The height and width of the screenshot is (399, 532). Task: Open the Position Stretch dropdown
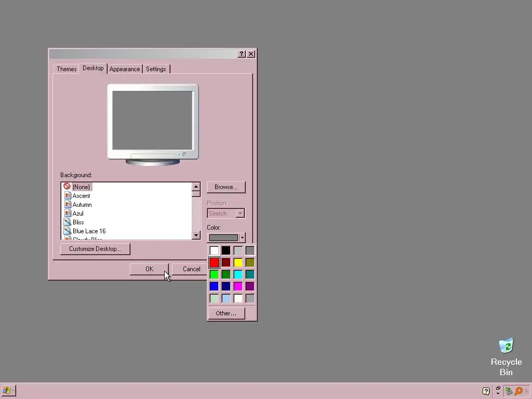[x=226, y=214]
